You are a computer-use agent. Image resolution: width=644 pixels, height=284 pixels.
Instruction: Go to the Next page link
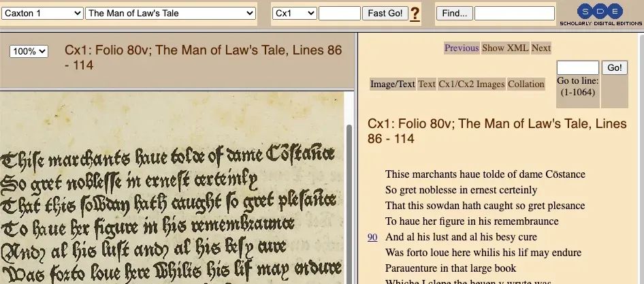click(x=541, y=48)
